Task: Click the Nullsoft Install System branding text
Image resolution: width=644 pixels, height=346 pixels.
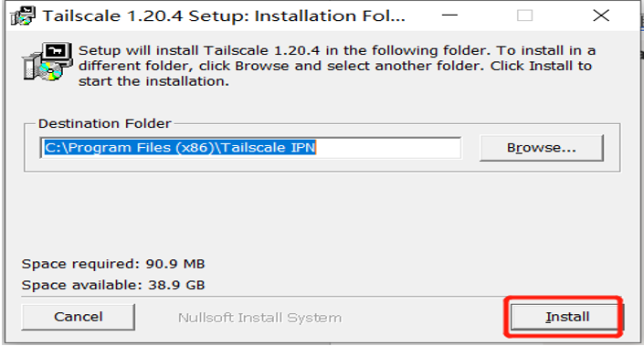Action: pyautogui.click(x=259, y=318)
